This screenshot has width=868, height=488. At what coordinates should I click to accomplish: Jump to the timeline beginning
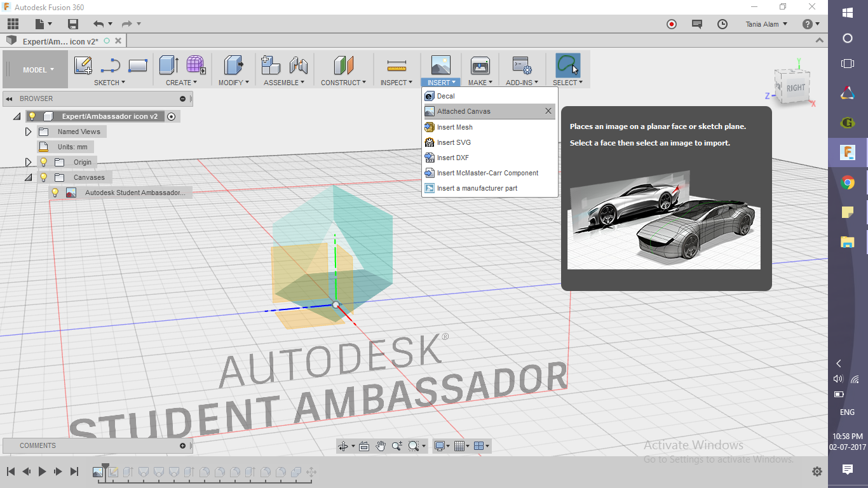11,471
